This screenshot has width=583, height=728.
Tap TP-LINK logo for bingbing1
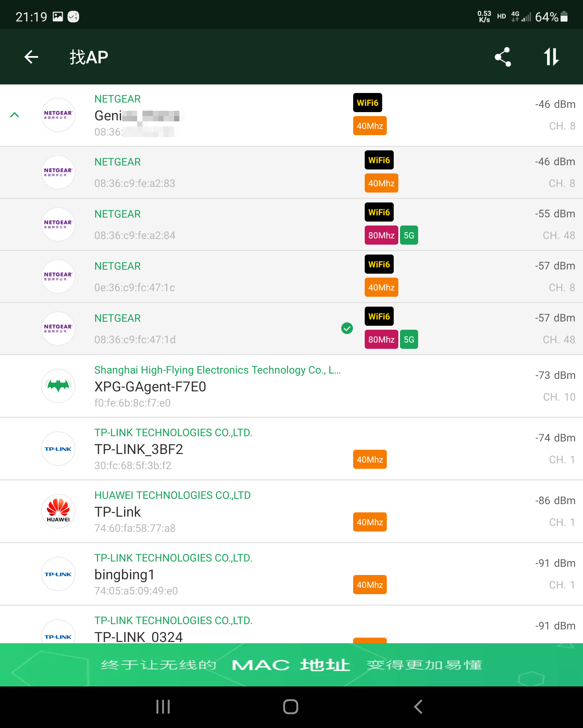(58, 574)
